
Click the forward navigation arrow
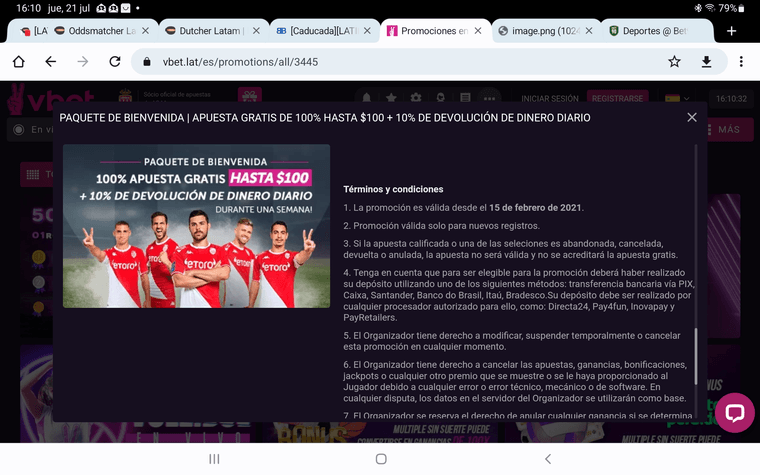pyautogui.click(x=83, y=62)
